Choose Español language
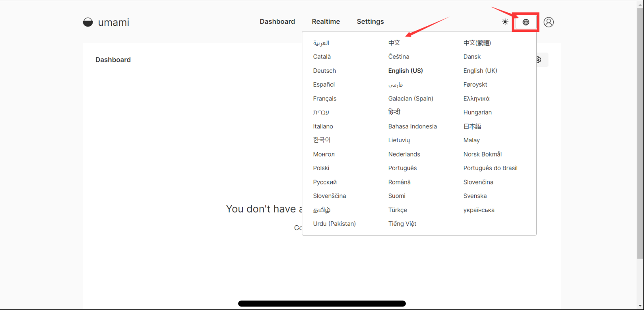Image resolution: width=644 pixels, height=310 pixels. [x=324, y=85]
